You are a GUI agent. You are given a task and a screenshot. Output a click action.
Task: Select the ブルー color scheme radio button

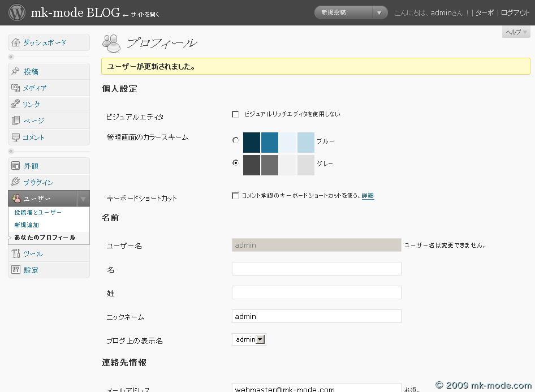[x=235, y=140]
